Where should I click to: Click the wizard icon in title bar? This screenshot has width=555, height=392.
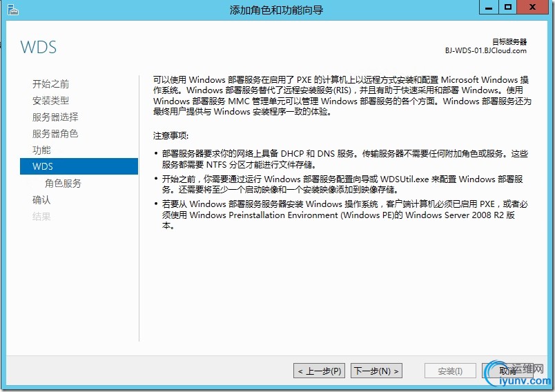tap(12, 10)
